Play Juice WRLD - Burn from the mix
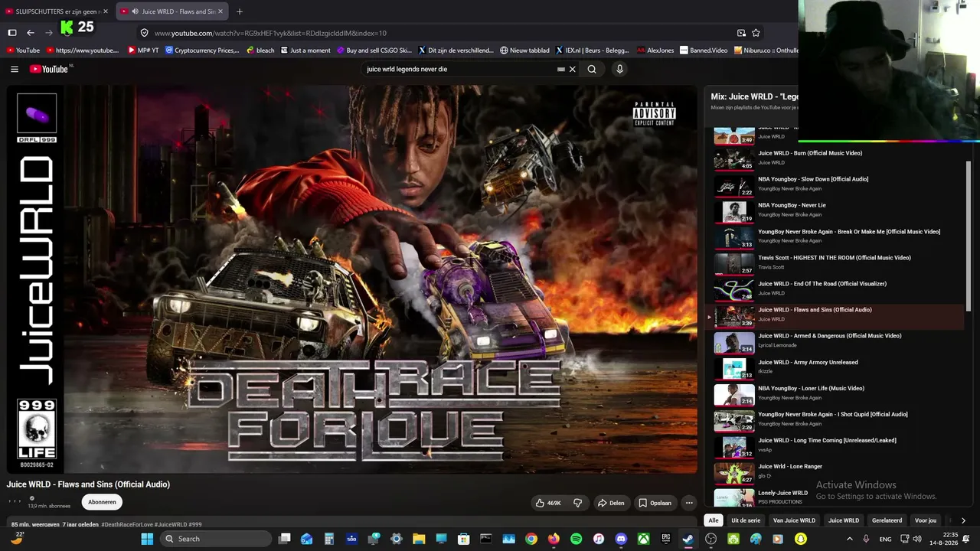This screenshot has width=980, height=551. coord(837,158)
